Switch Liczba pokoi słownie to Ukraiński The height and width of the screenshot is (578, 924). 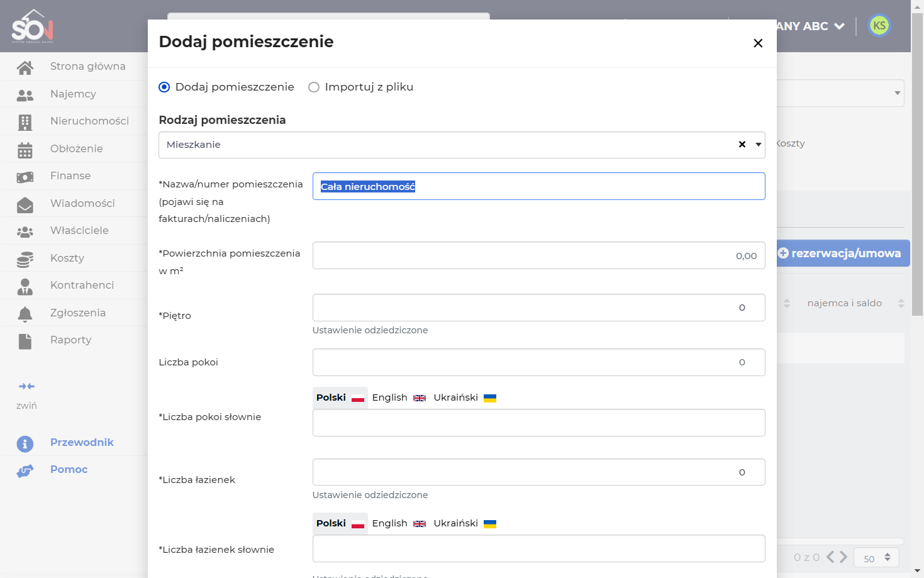(x=465, y=397)
